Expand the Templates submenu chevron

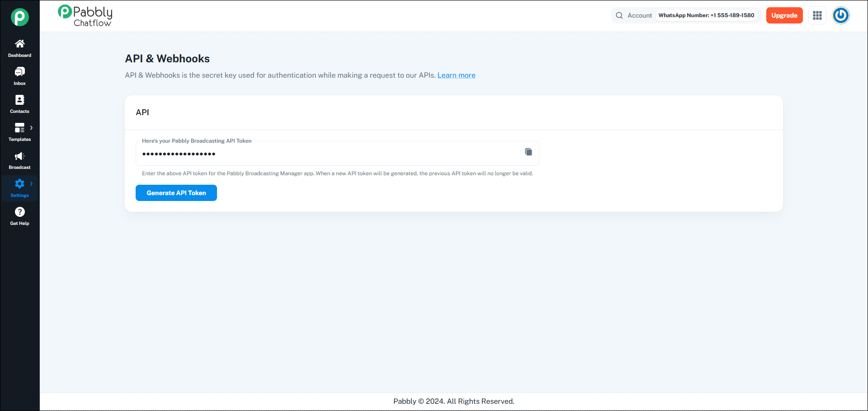pos(31,128)
